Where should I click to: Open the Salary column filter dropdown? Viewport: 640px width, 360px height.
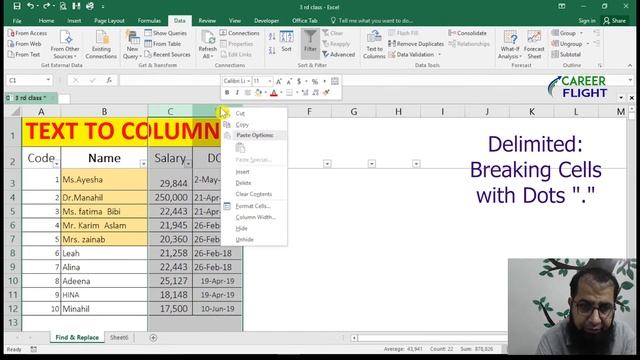188,164
